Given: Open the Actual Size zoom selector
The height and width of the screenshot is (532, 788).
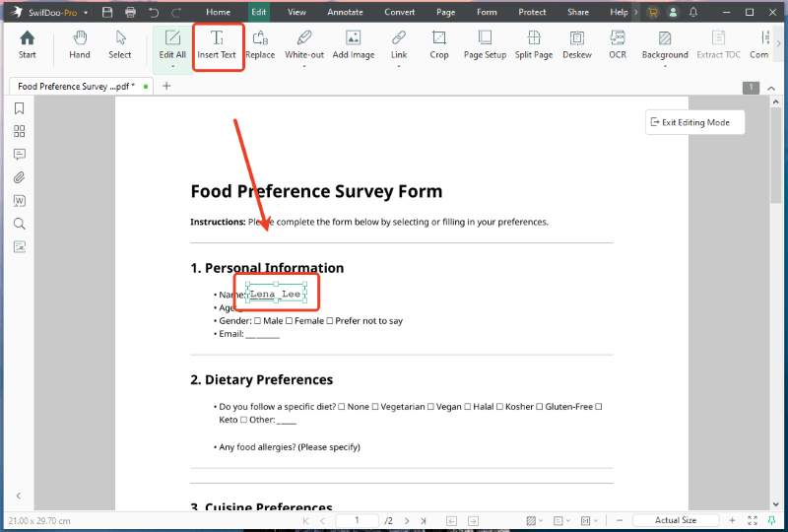Looking at the screenshot, I should pos(676,520).
